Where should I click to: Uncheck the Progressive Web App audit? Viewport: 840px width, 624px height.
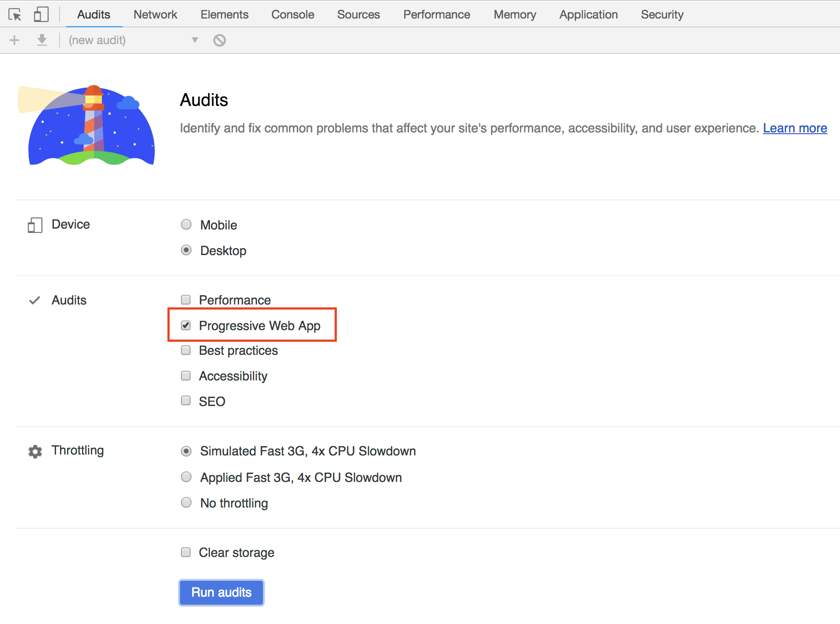click(186, 325)
